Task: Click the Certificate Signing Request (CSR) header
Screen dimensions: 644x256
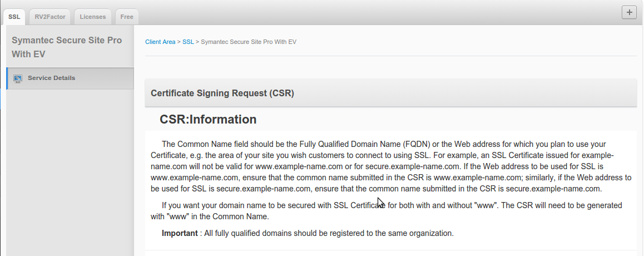Action: pos(222,93)
